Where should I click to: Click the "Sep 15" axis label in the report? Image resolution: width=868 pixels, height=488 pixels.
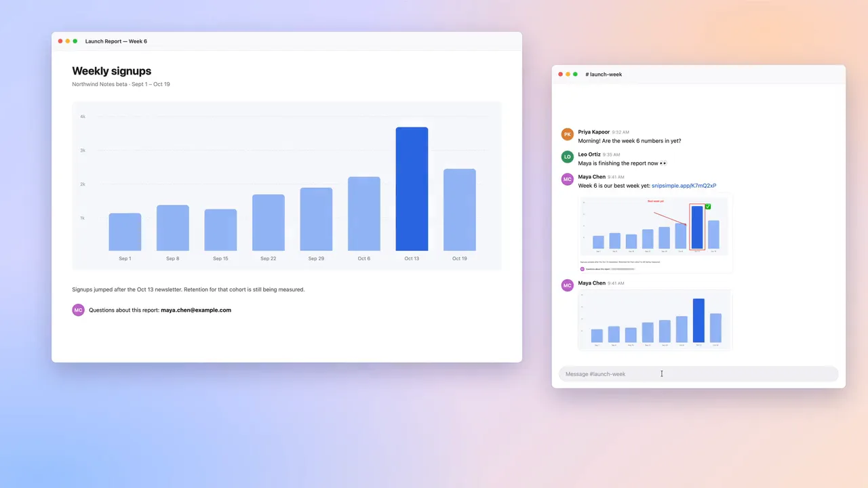click(x=220, y=259)
